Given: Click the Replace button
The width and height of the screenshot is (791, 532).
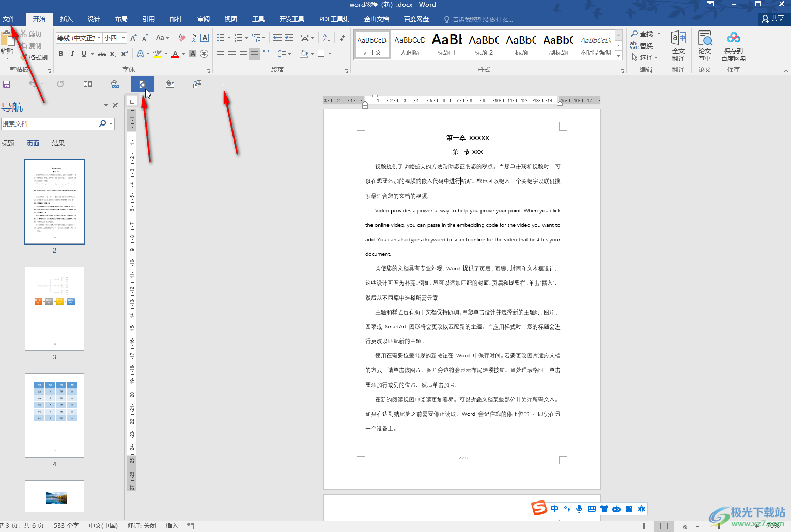Looking at the screenshot, I should click(x=642, y=45).
